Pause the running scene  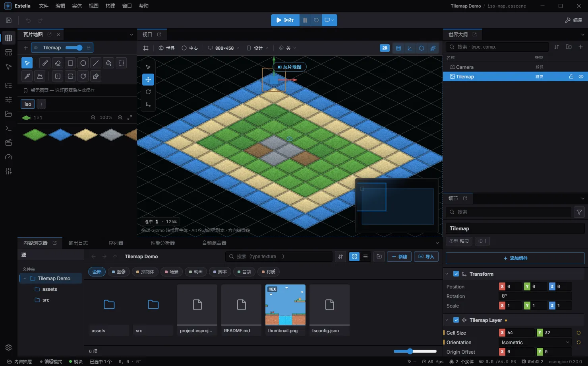pos(305,20)
